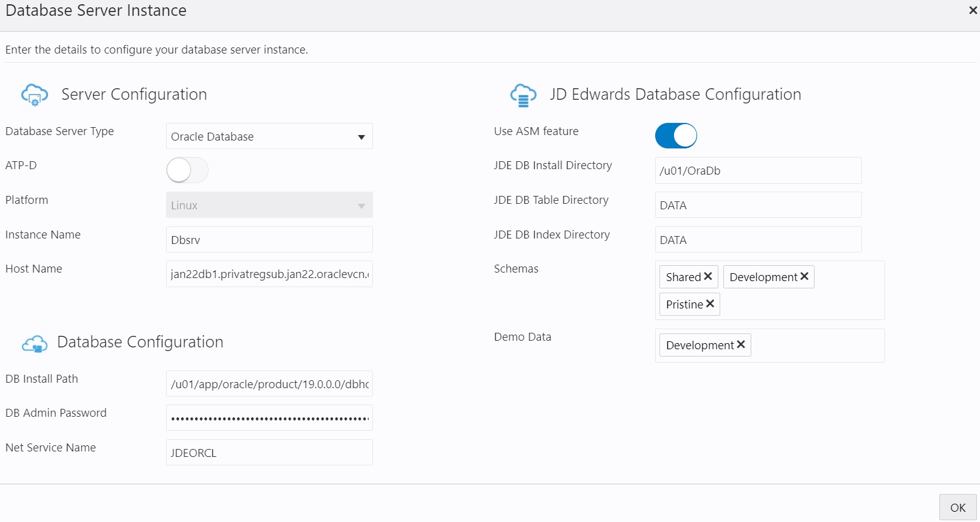
Task: Click the JD Edwards Database Configuration icon
Action: point(523,96)
